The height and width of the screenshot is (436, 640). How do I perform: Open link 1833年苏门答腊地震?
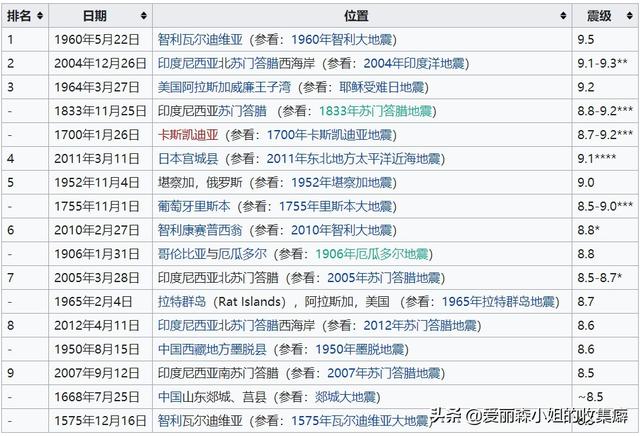click(x=376, y=111)
